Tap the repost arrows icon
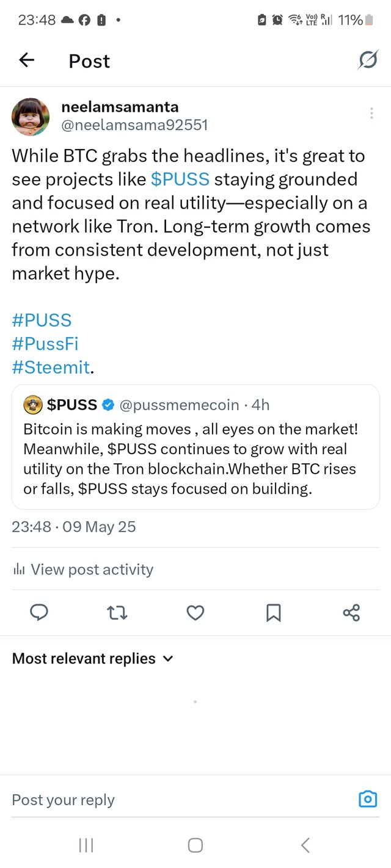 click(x=117, y=612)
